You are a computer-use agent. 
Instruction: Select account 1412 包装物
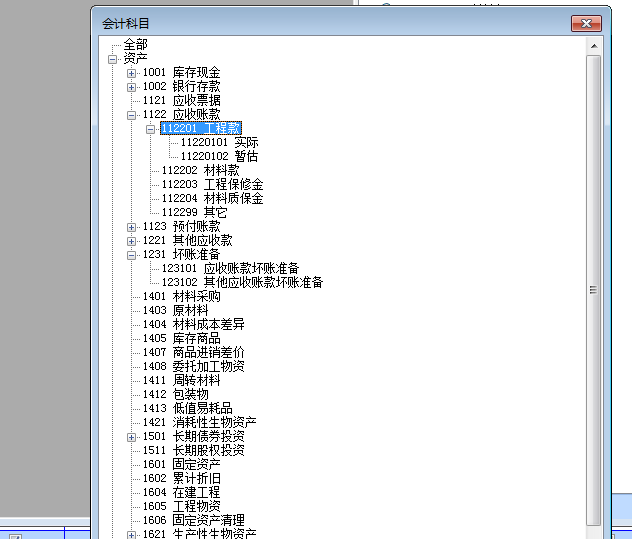[x=175, y=394]
